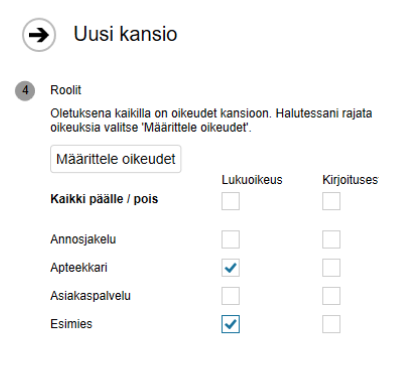Click the Apteekkari role label

tap(79, 268)
